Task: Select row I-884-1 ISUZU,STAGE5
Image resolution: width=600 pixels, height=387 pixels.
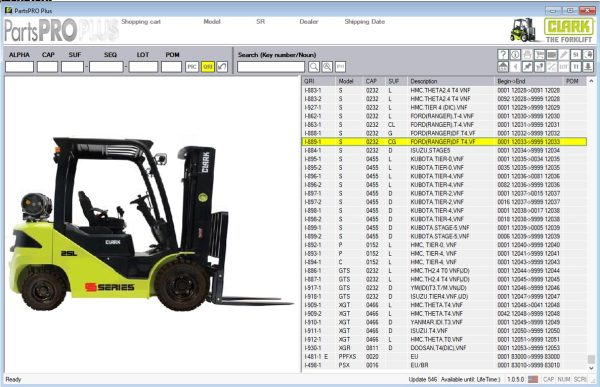Action: tap(444, 150)
